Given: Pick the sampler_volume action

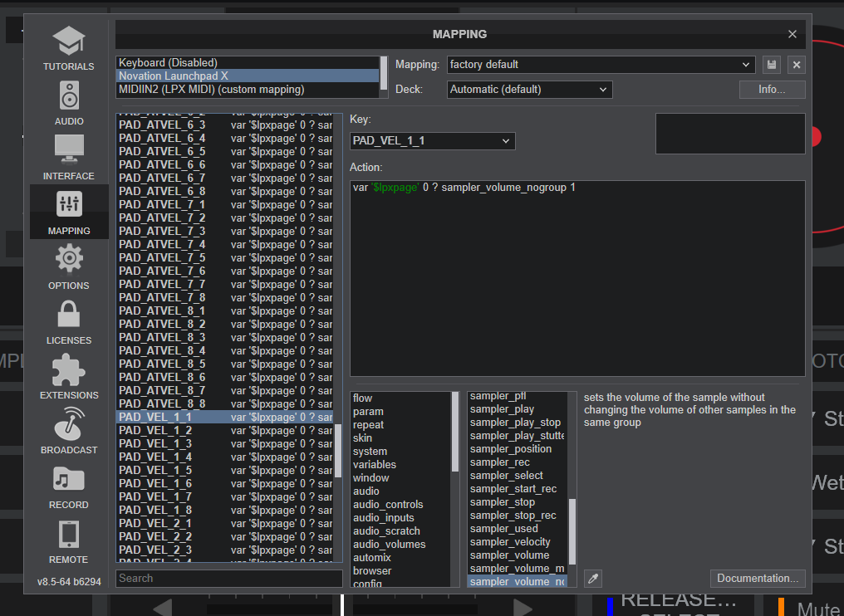Looking at the screenshot, I should tap(518, 555).
